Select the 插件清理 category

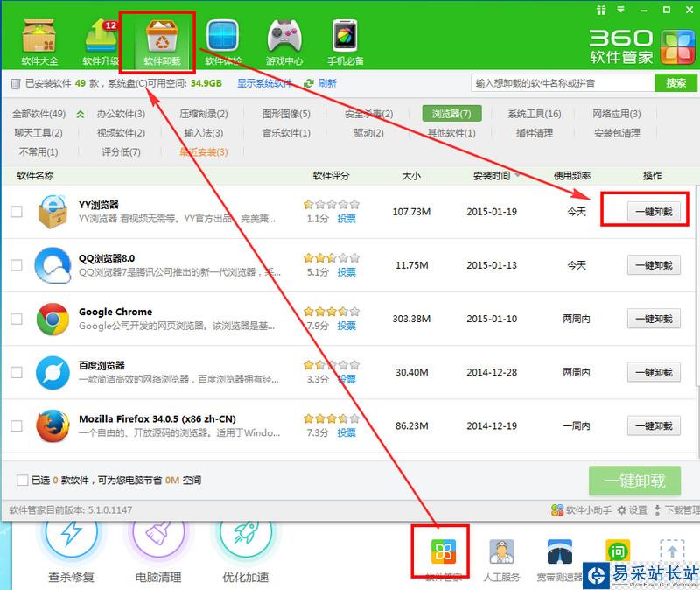pos(535,133)
